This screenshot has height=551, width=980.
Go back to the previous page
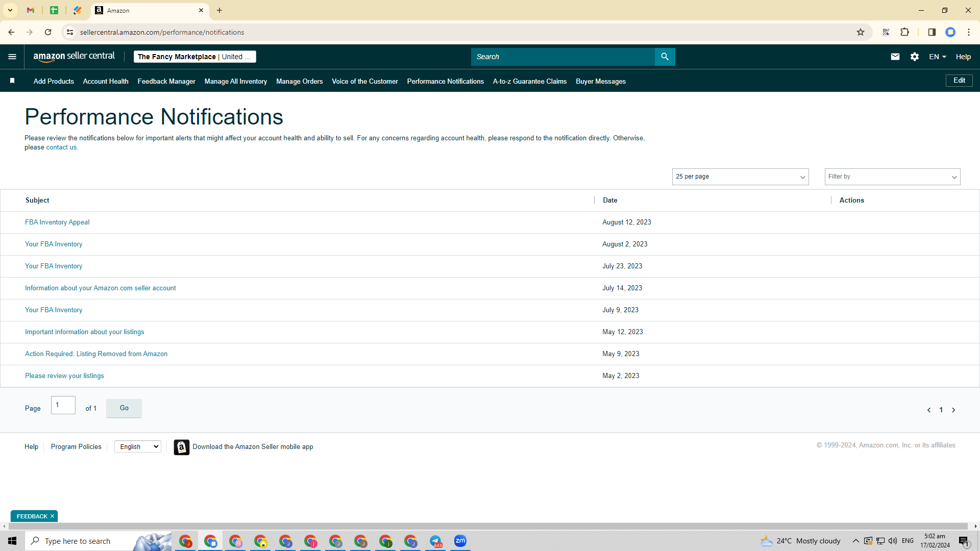pyautogui.click(x=11, y=32)
